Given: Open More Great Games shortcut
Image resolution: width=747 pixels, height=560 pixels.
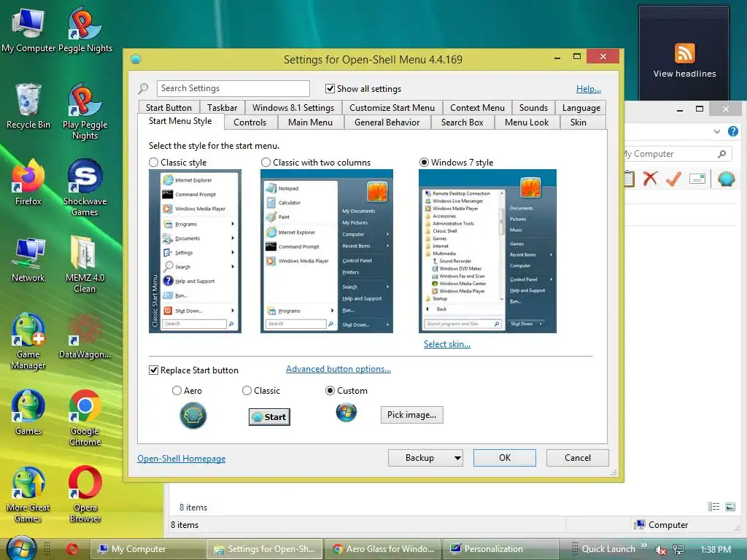Looking at the screenshot, I should coord(28,494).
